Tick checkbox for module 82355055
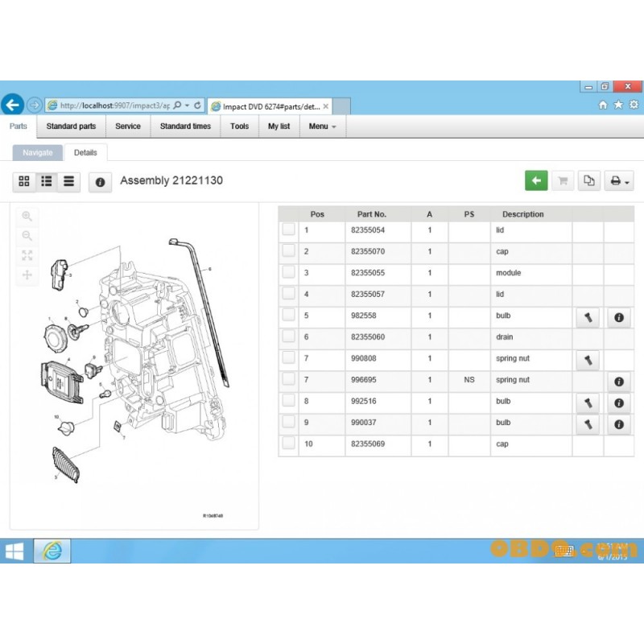 pyautogui.click(x=288, y=273)
